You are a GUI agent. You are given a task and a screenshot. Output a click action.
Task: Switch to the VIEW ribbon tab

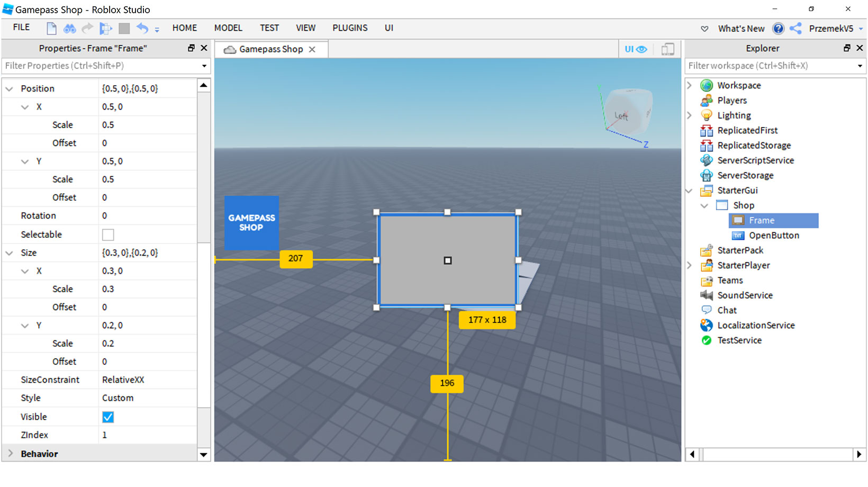[x=305, y=28]
